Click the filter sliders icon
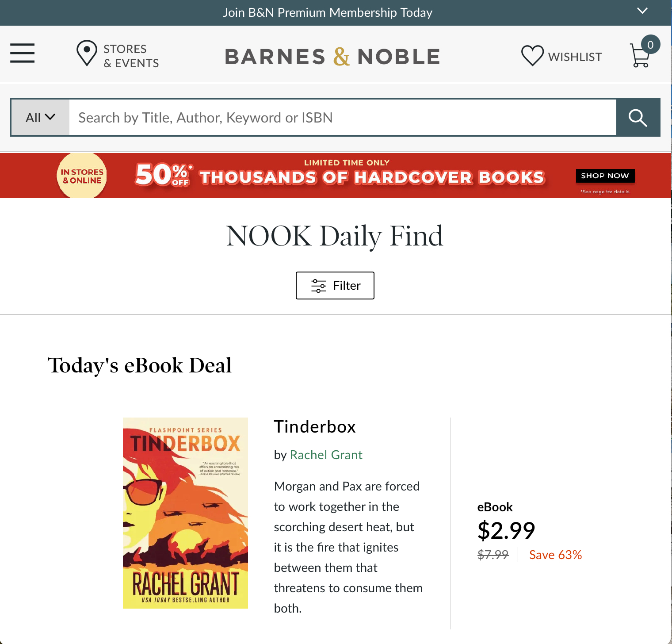Image resolution: width=672 pixels, height=644 pixels. tap(318, 286)
